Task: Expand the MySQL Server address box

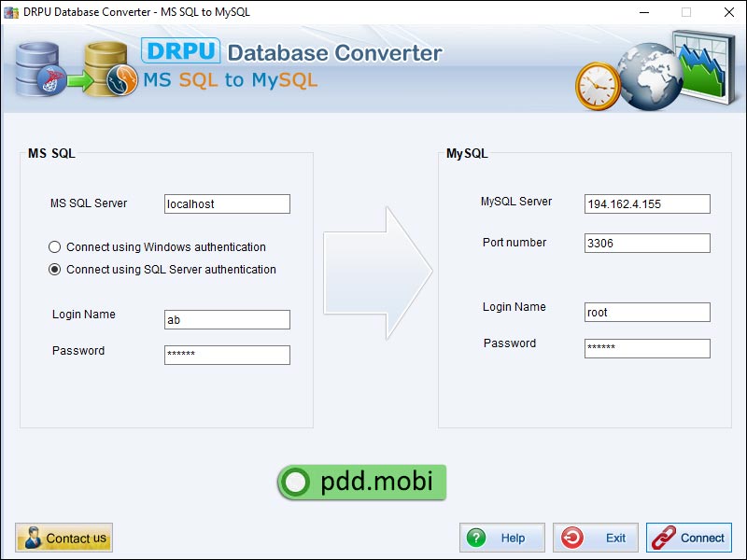Action: [647, 203]
